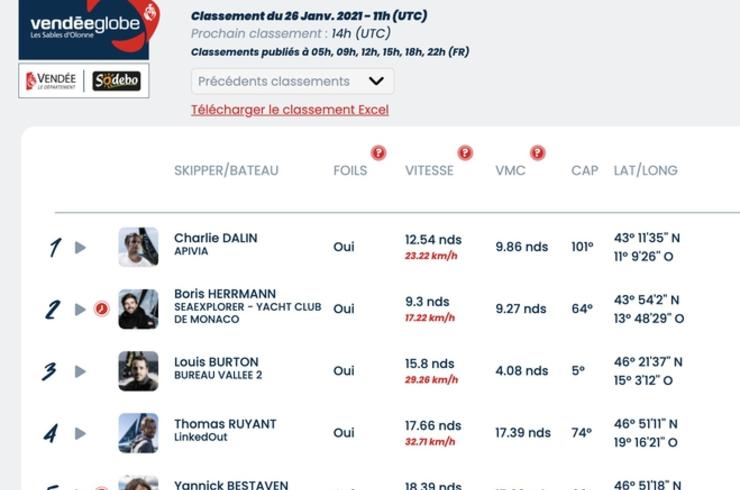
Task: Click the Boris HERRMANN skipper name
Action: [225, 294]
